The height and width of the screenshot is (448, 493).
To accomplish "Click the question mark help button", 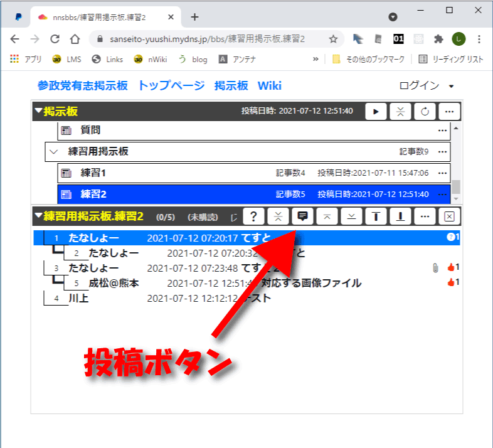I will pos(253,216).
